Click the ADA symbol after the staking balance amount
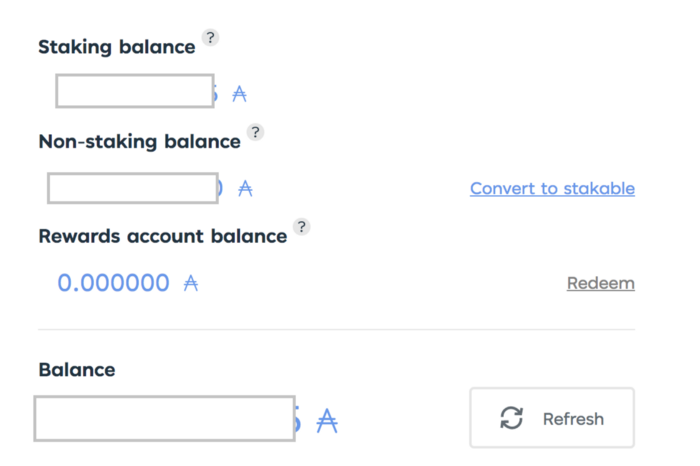700x466 pixels. click(239, 94)
